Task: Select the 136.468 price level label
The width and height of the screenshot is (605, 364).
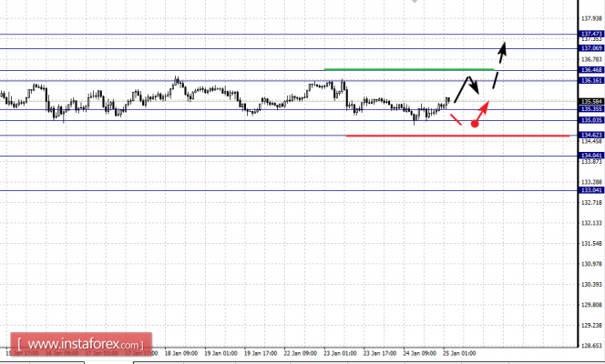Action: (591, 70)
